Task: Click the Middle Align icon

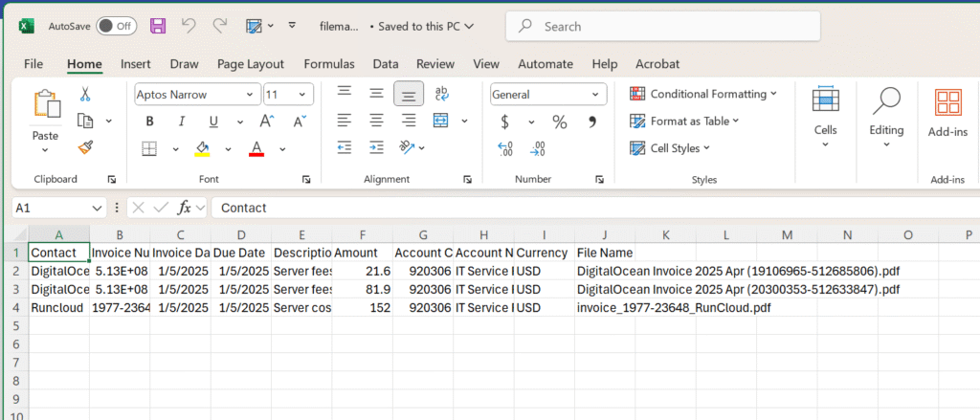Action: pyautogui.click(x=376, y=94)
